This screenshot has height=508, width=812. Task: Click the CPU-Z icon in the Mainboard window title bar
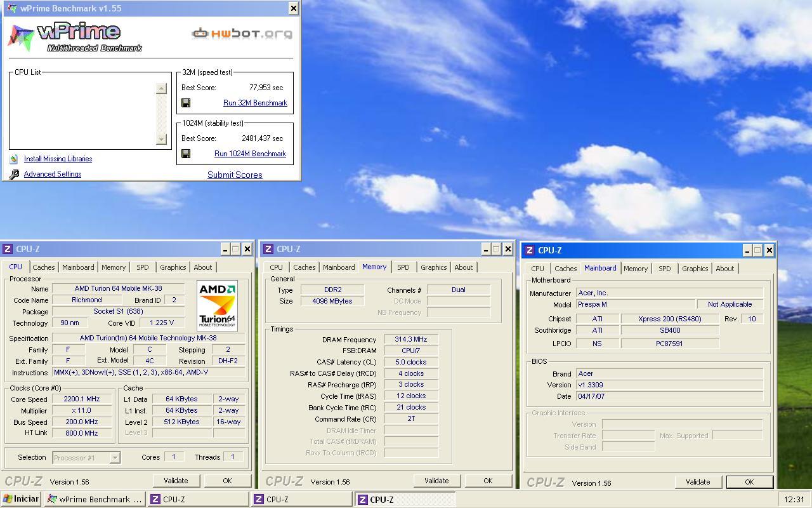[530, 250]
